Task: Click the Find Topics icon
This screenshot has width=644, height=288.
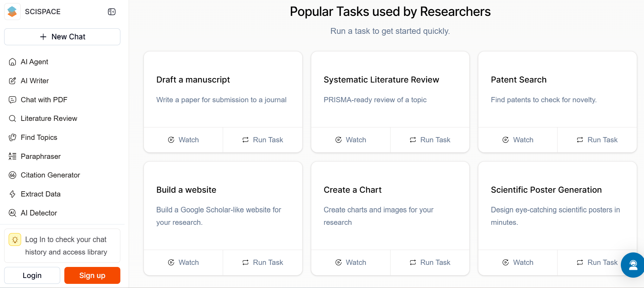Action: [12, 137]
